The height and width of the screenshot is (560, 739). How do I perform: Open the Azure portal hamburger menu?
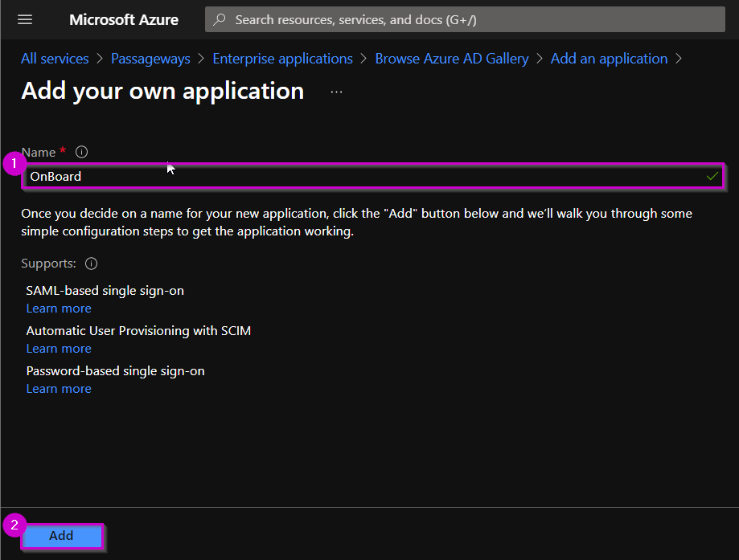[25, 19]
